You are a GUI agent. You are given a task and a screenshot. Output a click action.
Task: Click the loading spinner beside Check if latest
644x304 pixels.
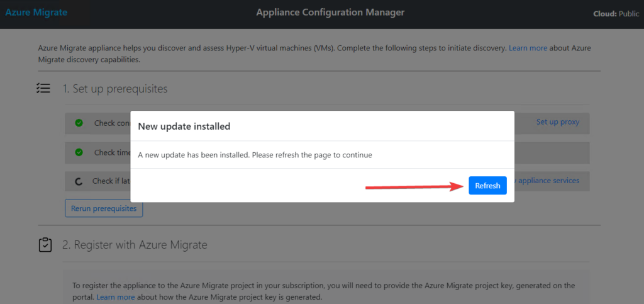(x=80, y=181)
